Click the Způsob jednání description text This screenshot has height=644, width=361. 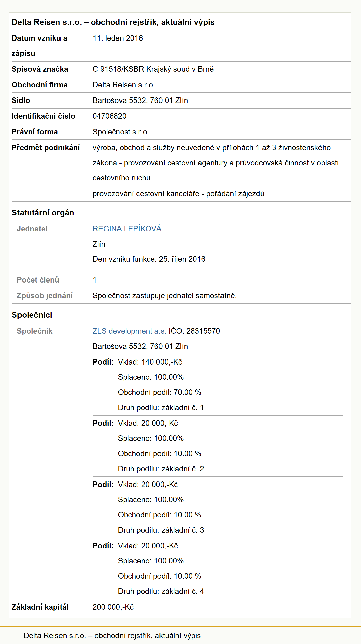point(165,295)
